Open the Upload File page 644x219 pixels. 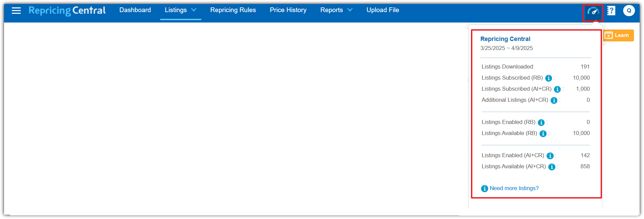tap(383, 10)
